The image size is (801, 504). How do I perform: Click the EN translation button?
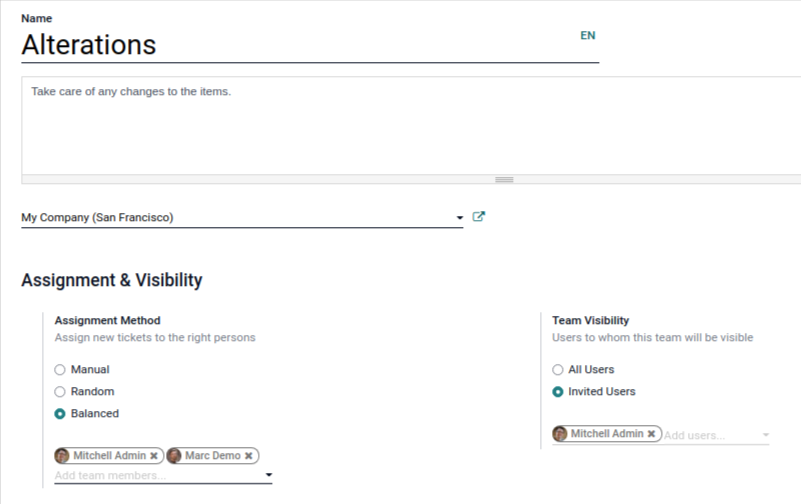pos(587,36)
